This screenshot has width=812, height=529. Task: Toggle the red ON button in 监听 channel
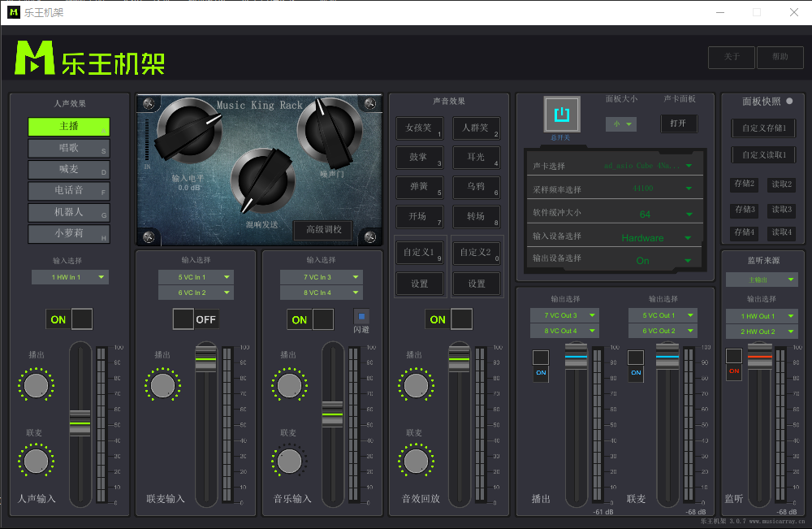[x=734, y=371]
